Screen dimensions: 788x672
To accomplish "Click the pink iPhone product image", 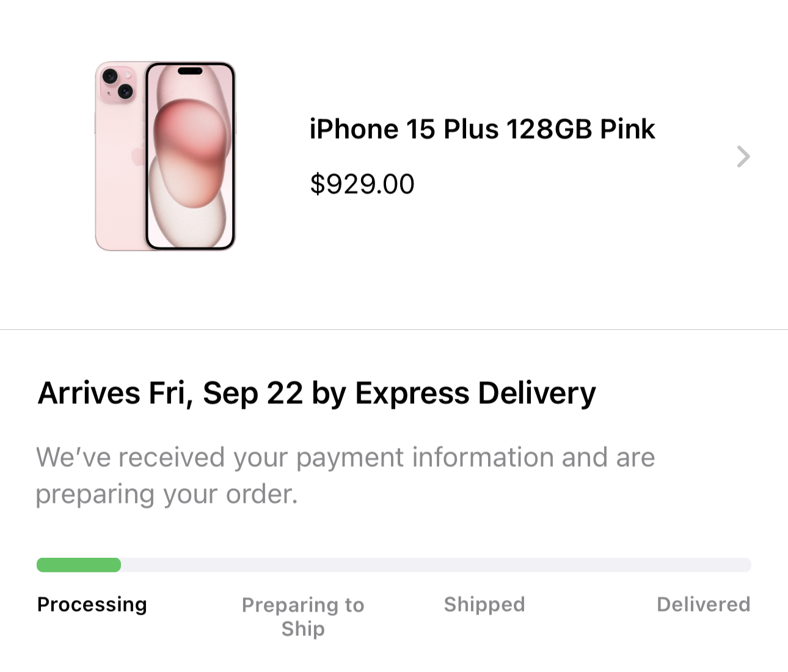I will (165, 156).
